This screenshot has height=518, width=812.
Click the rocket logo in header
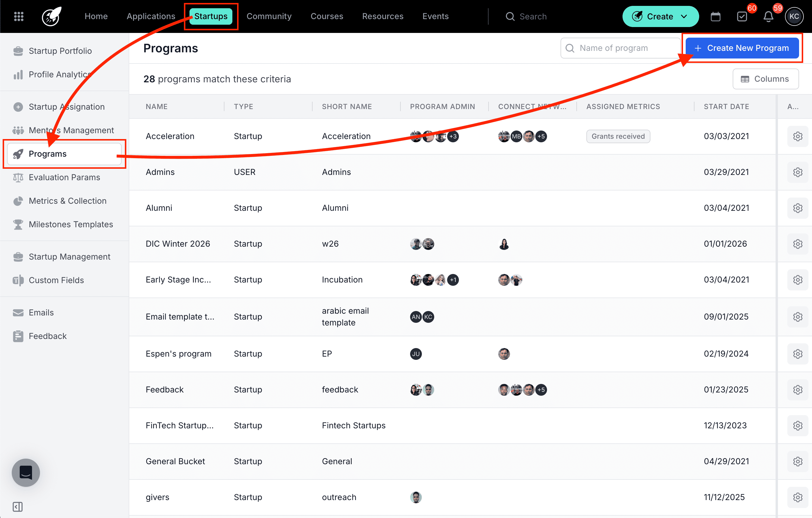point(51,16)
